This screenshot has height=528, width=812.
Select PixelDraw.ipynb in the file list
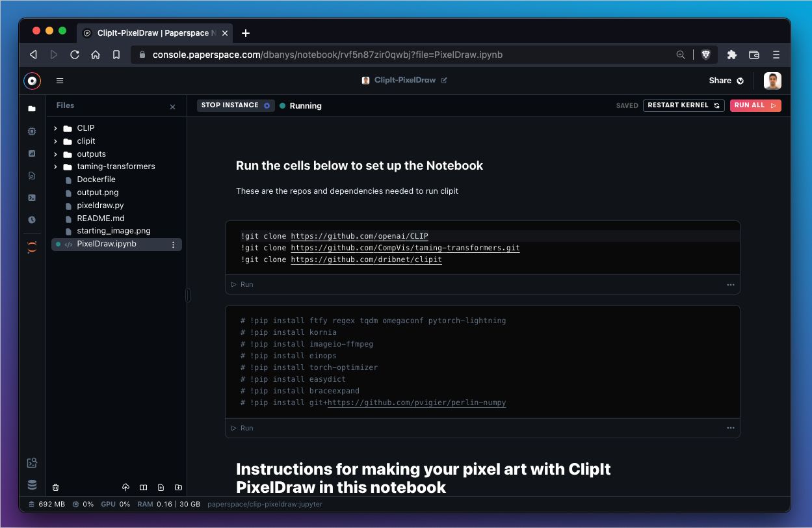(117, 244)
